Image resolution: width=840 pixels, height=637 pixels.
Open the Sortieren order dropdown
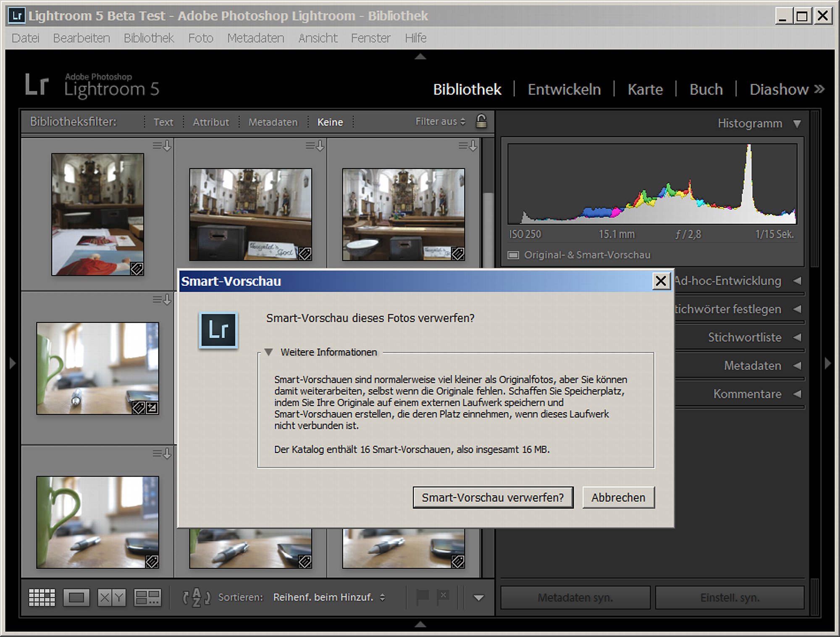click(329, 597)
